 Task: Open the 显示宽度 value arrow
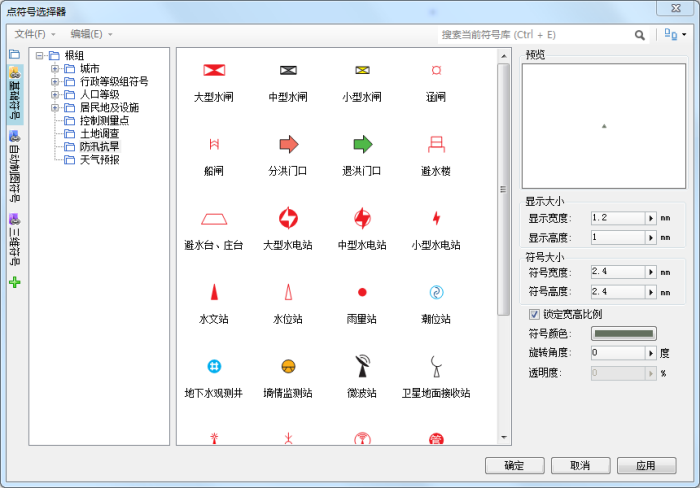click(650, 217)
